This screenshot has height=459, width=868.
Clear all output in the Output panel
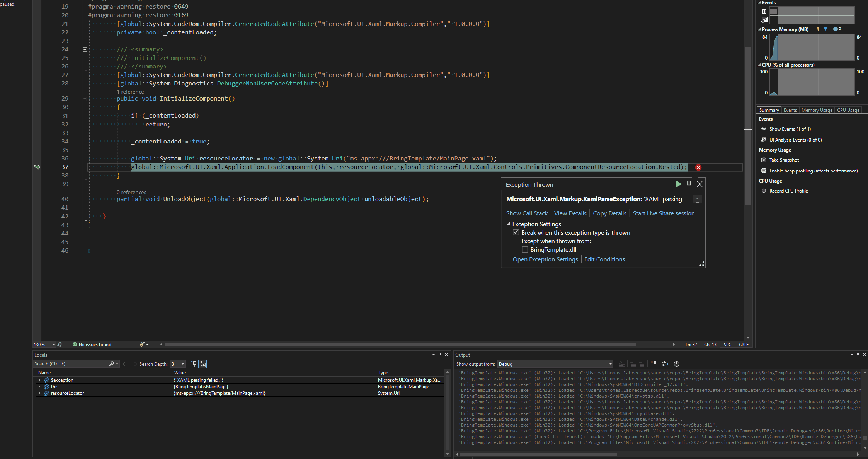[x=654, y=364]
